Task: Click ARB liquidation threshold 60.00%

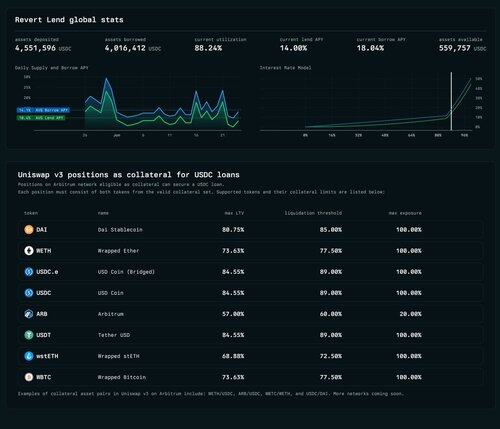Action: tap(331, 314)
